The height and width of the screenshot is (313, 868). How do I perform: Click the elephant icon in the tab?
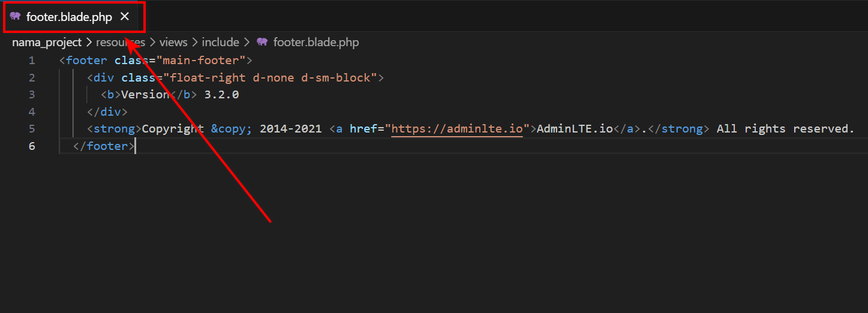(x=15, y=17)
